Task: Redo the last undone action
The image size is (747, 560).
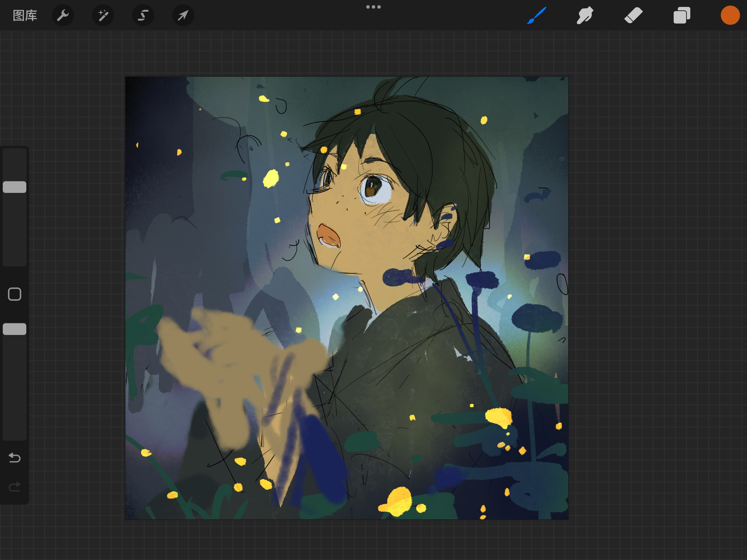Action: [x=15, y=487]
